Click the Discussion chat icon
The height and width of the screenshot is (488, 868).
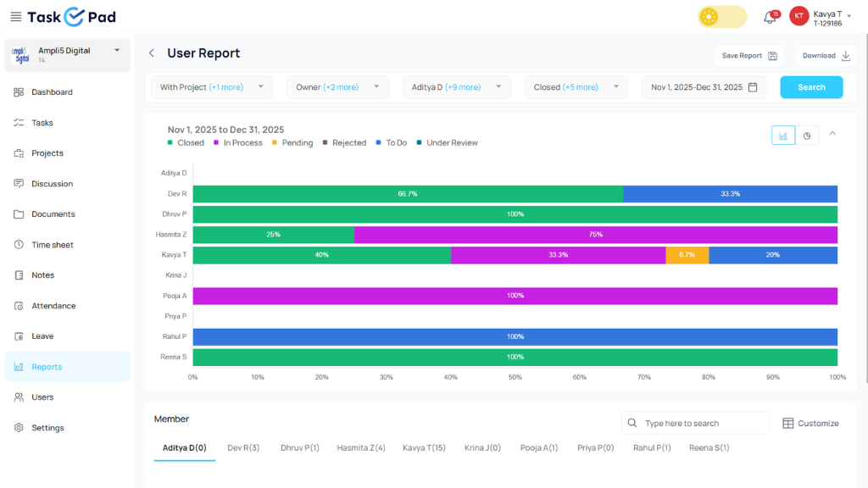19,184
